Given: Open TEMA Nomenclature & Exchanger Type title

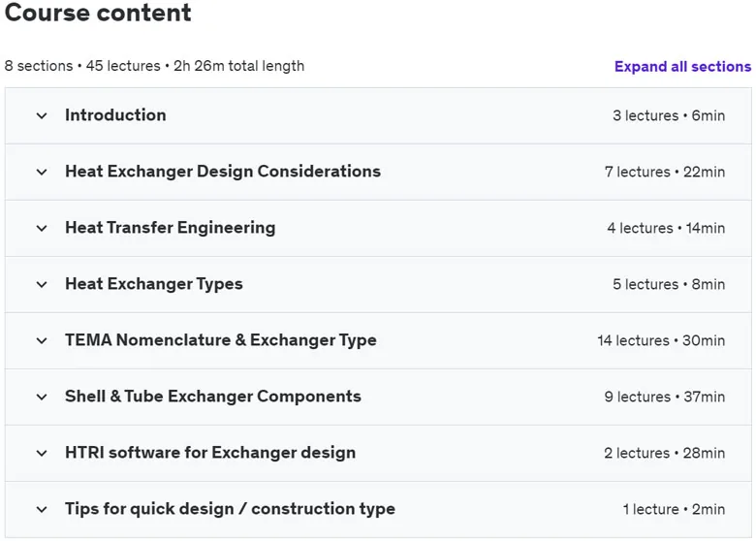Looking at the screenshot, I should pyautogui.click(x=221, y=340).
